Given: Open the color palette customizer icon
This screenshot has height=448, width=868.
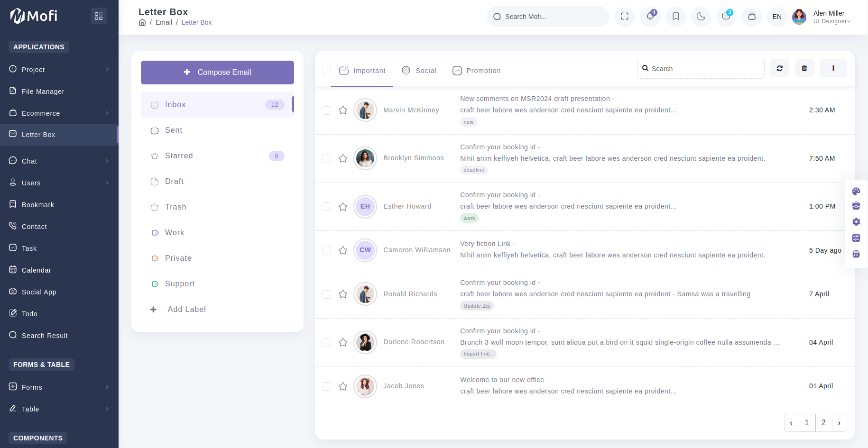Looking at the screenshot, I should [x=856, y=192].
